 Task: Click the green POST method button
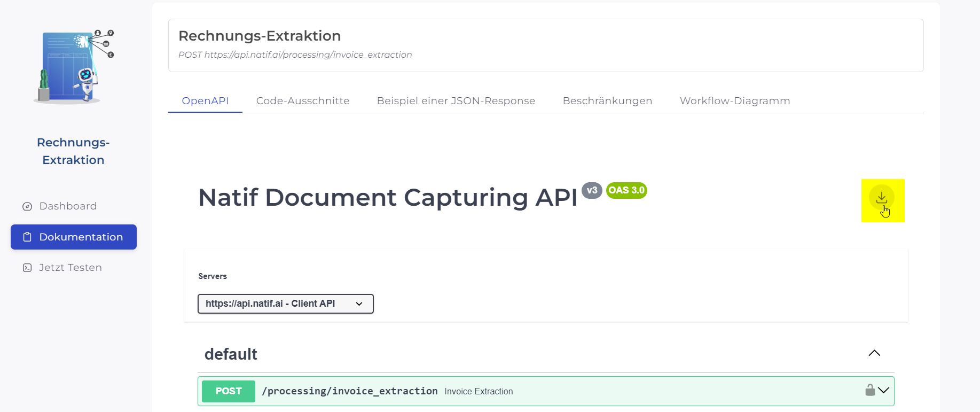(x=229, y=391)
